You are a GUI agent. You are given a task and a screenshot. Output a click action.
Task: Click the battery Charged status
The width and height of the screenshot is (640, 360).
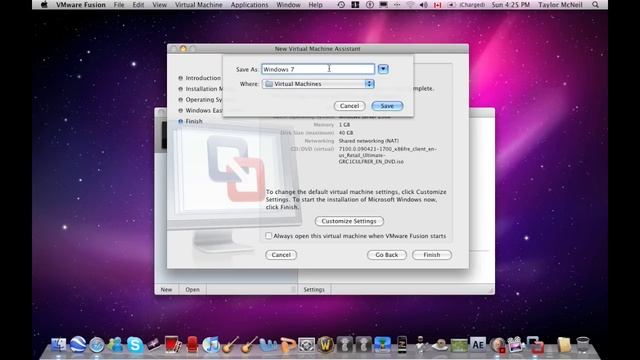467,5
